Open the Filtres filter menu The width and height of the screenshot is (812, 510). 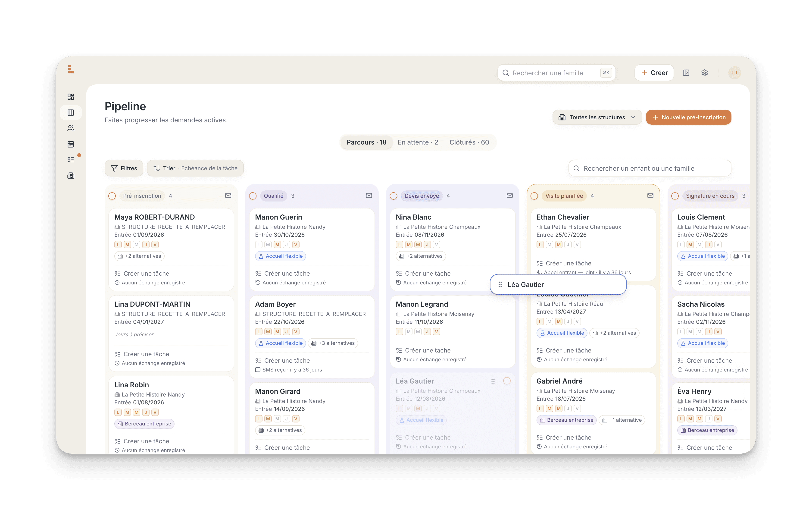[x=124, y=168]
